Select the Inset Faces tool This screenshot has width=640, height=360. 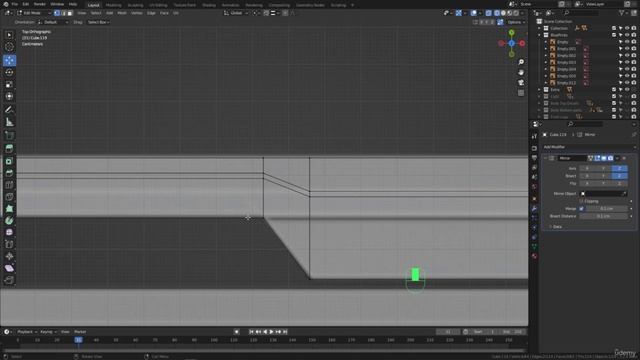tap(9, 161)
